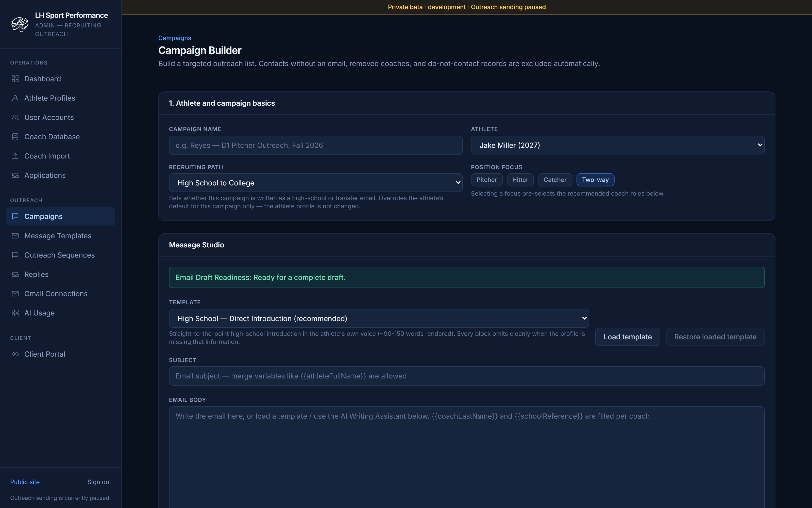Select the Catcher position focus
This screenshot has width=812, height=508.
point(555,180)
